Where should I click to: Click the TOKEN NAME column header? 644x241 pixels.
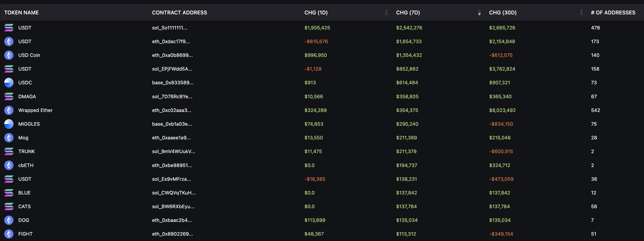(x=22, y=13)
